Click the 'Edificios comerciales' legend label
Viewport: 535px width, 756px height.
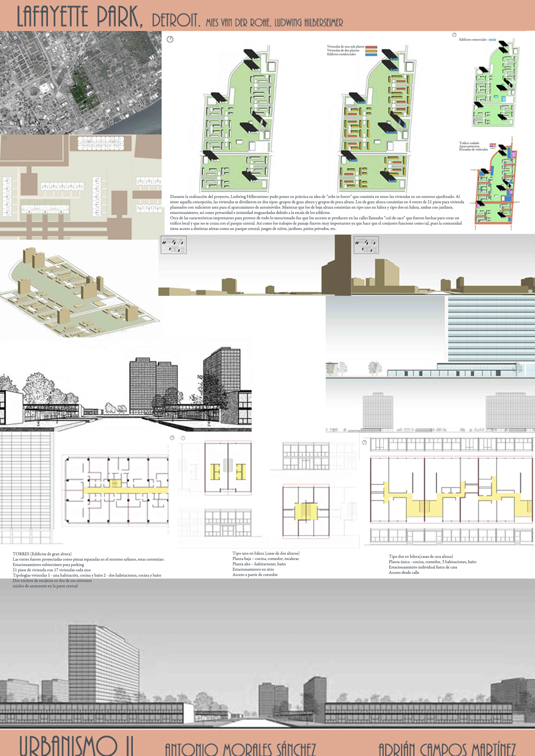coord(473,39)
